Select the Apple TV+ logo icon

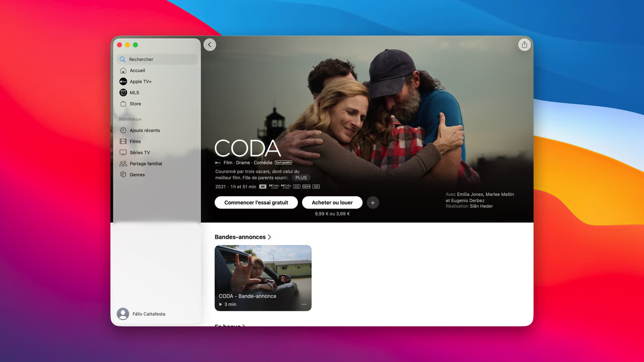click(x=123, y=82)
